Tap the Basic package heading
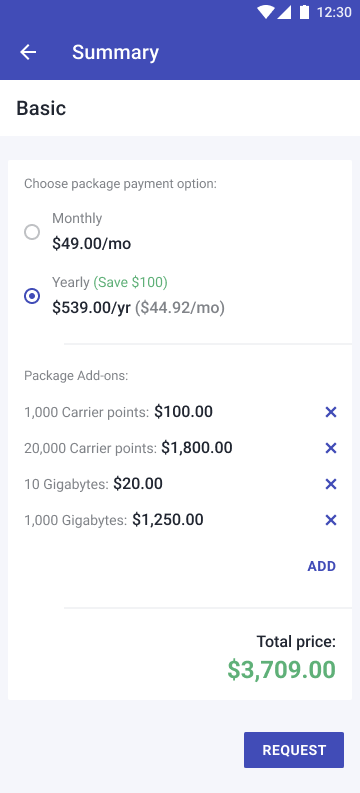360x793 pixels. coord(41,108)
